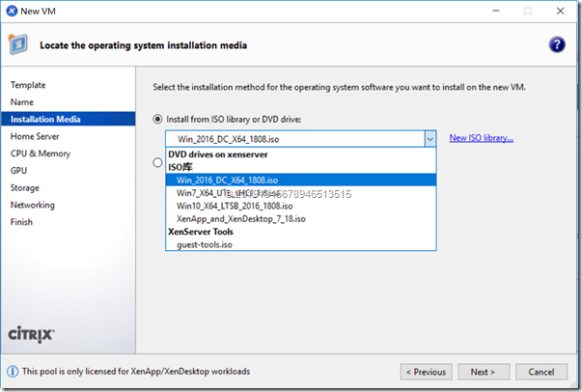Pick XenApp_and_XenDesktop_7_18.iso from the list
Viewport: 582px width, 392px height.
[241, 219]
